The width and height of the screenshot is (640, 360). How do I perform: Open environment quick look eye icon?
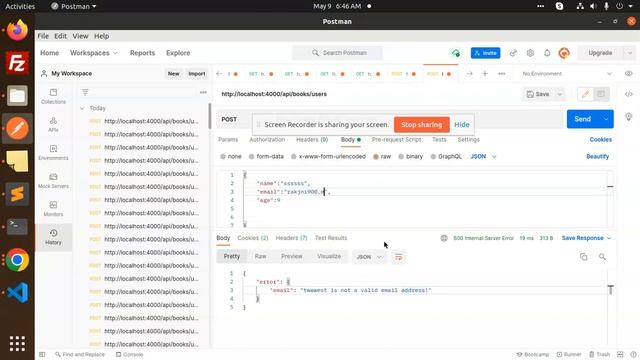coord(629,73)
